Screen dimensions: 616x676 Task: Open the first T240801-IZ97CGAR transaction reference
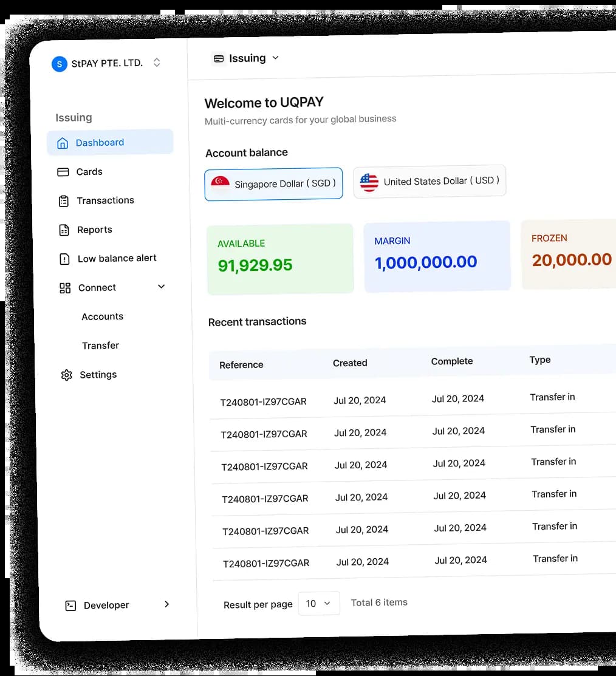click(x=263, y=401)
